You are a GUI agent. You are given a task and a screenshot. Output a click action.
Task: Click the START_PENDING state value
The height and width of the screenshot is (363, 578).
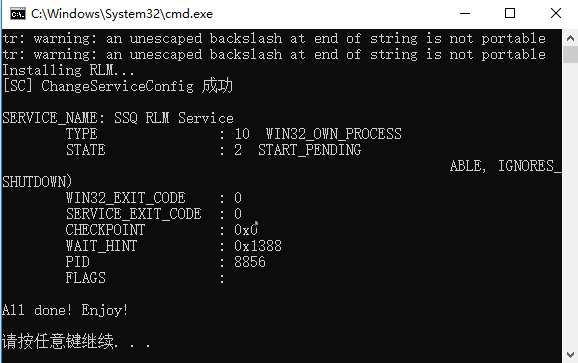309,150
